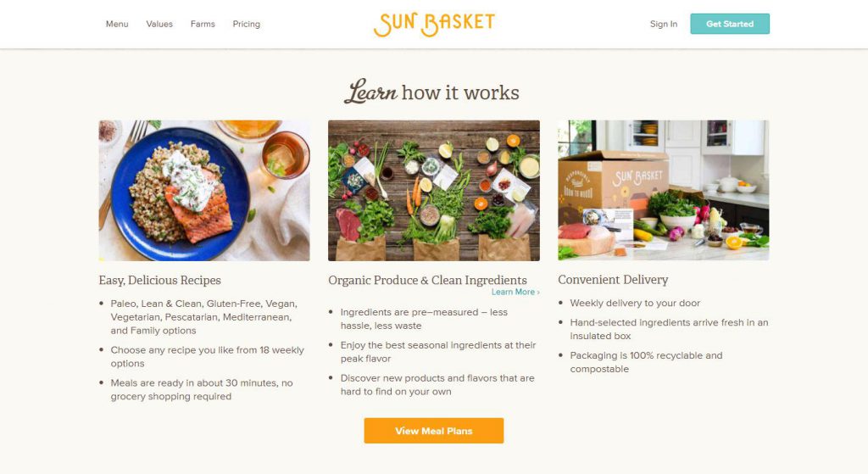The image size is (868, 474).
Task: Click the Sun Basket logo
Action: pos(434,25)
